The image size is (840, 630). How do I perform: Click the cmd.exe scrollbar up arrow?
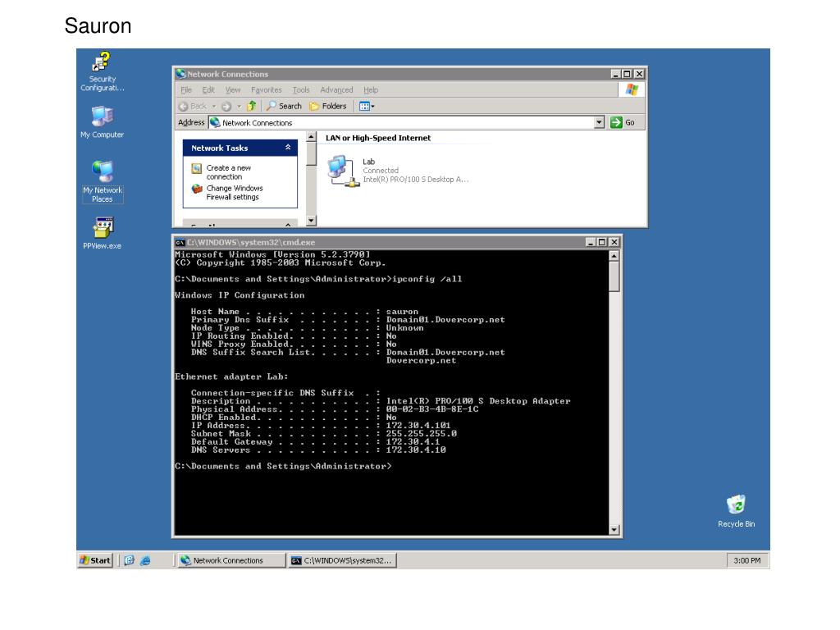(614, 256)
